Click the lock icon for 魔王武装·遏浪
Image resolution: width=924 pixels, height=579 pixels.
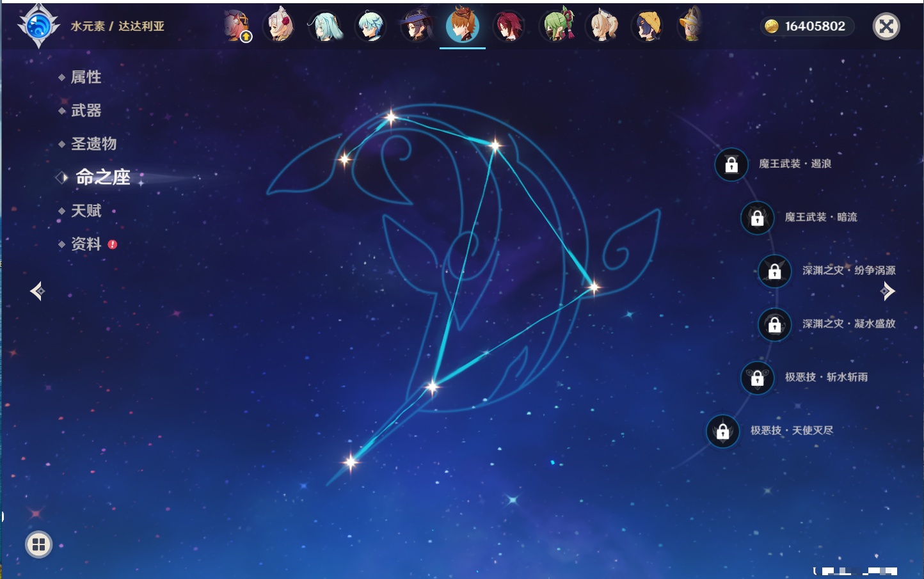(731, 165)
